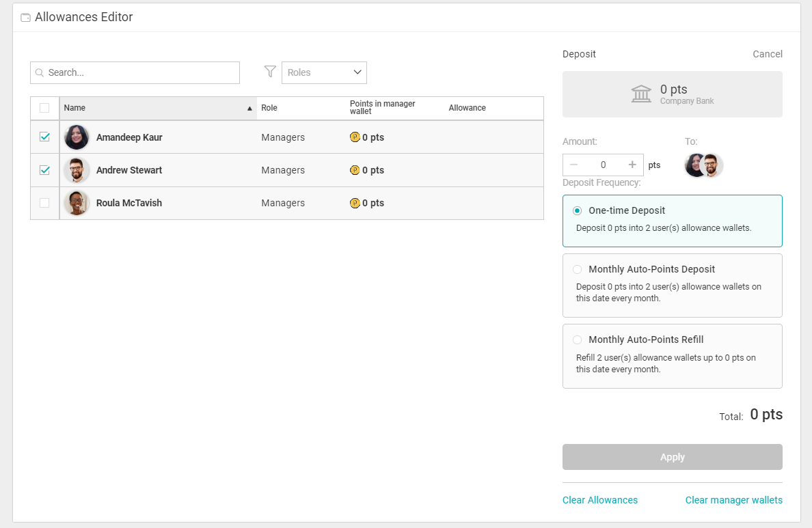Choose Monthly Auto-Points Refill radio button

tap(578, 340)
